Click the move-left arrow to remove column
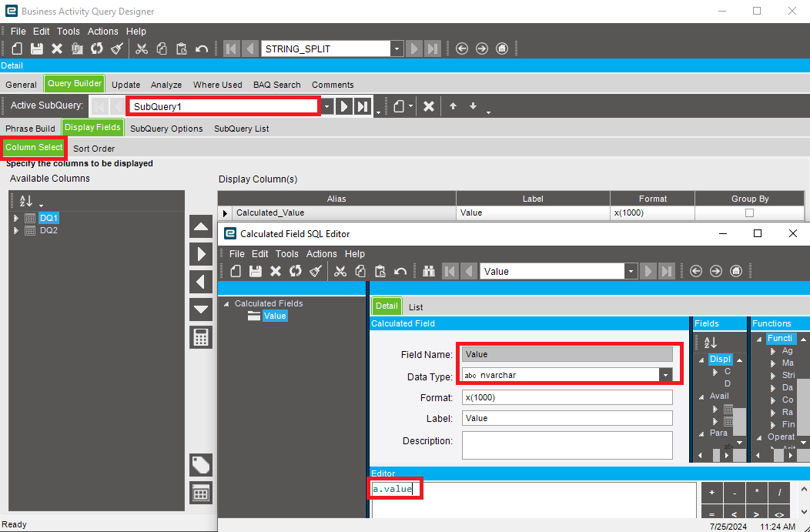Screen dimensions: 810x532 201,282
